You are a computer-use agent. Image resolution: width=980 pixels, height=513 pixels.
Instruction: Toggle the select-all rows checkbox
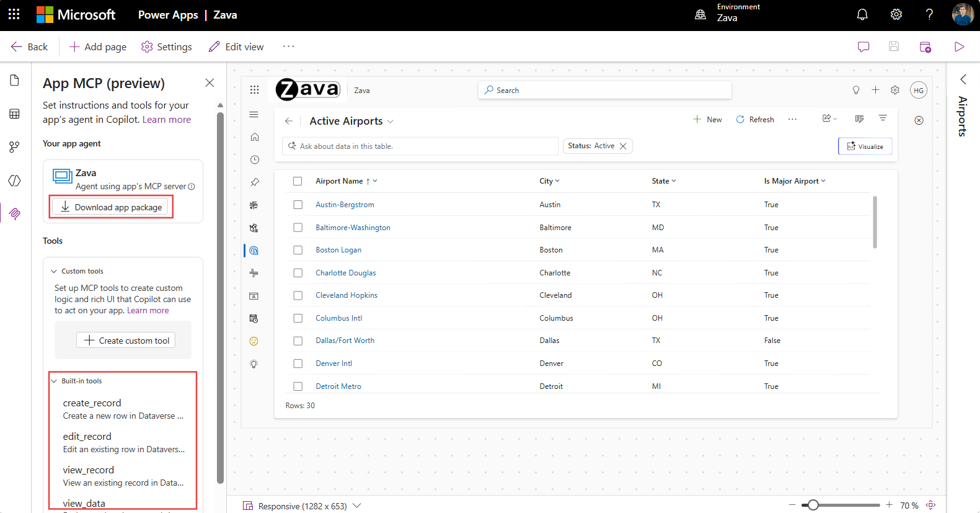[x=298, y=181]
